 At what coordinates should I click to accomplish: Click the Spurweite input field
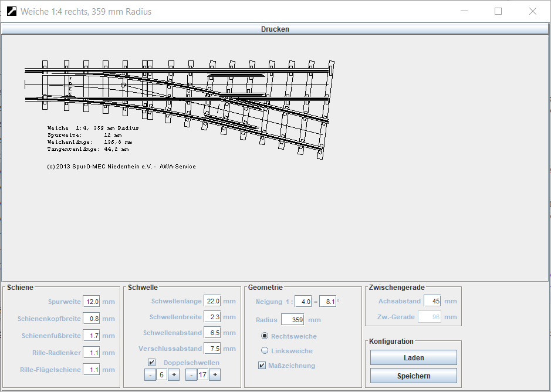pos(92,302)
